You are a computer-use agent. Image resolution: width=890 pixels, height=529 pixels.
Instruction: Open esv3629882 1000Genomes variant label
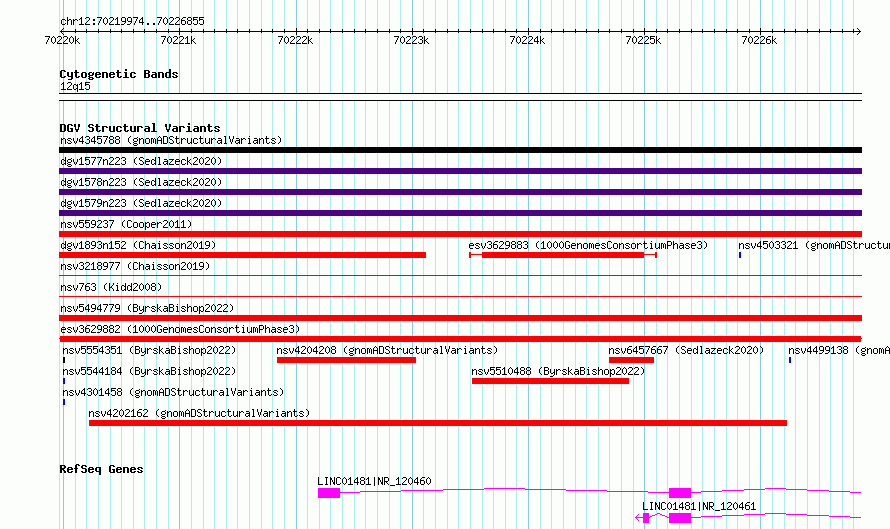click(x=180, y=329)
